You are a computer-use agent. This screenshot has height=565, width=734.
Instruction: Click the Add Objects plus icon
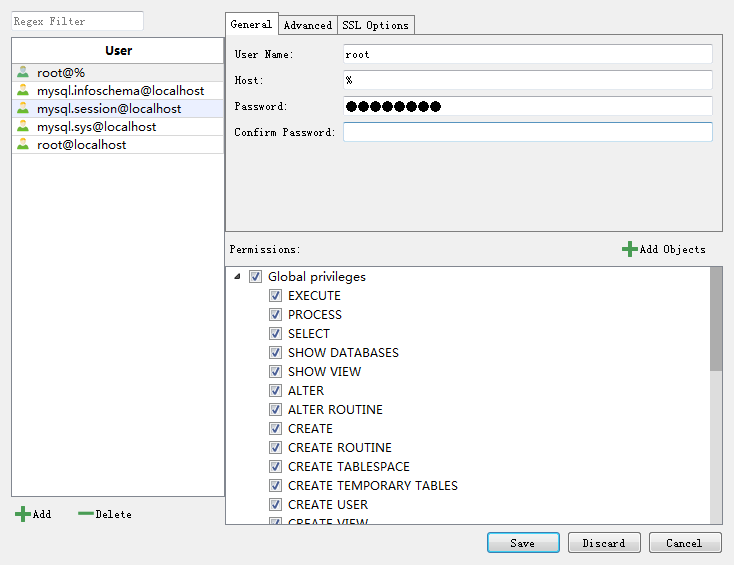(629, 249)
